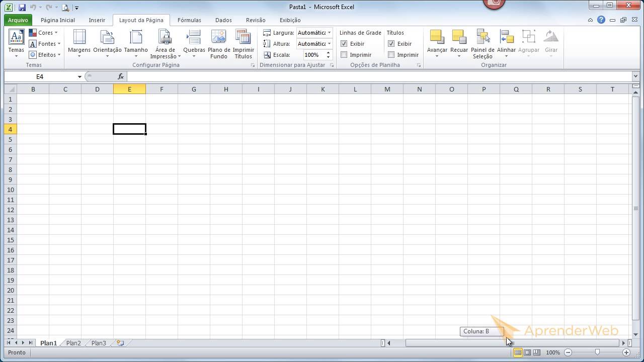Viewport: 644px width, 362px height.
Task: Select the Plan2 sheet tab
Action: click(73, 343)
